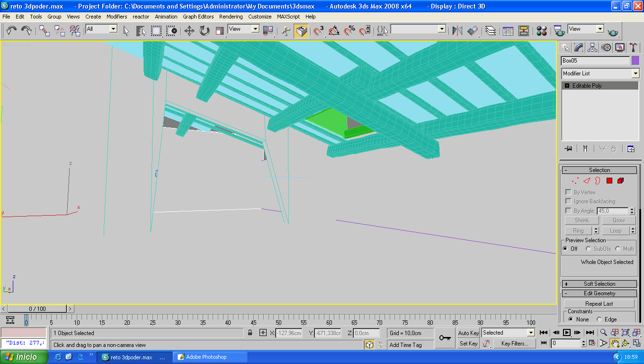Toggle Window/Crossing selection mode

pyautogui.click(x=171, y=31)
